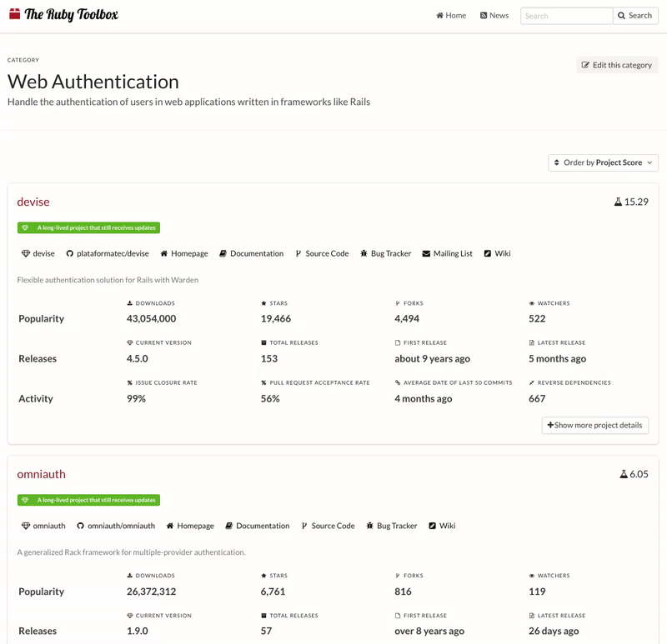The image size is (667, 644).
Task: Open omniauth Wiki link
Action: (x=442, y=527)
